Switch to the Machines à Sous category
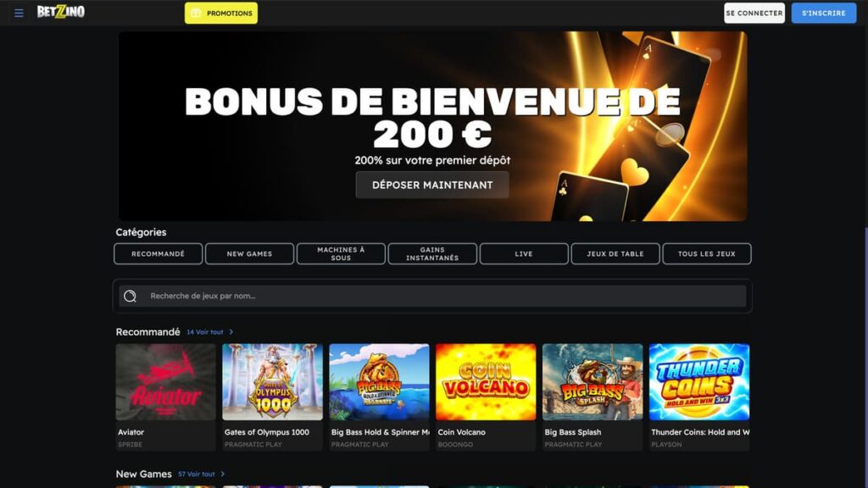The width and height of the screenshot is (868, 488). coord(341,254)
